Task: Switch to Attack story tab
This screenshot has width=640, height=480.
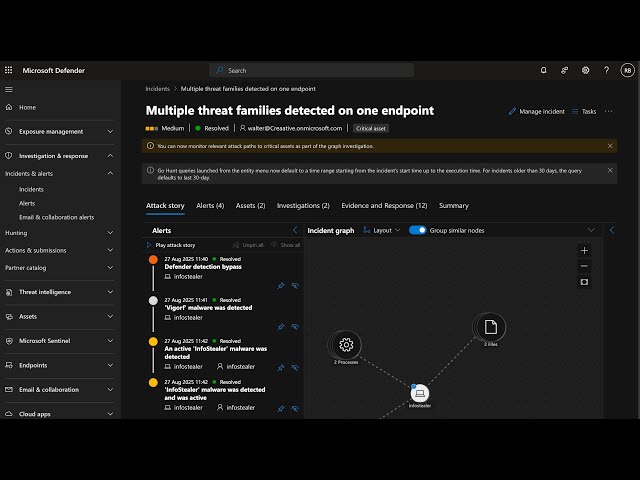Action: coord(165,206)
